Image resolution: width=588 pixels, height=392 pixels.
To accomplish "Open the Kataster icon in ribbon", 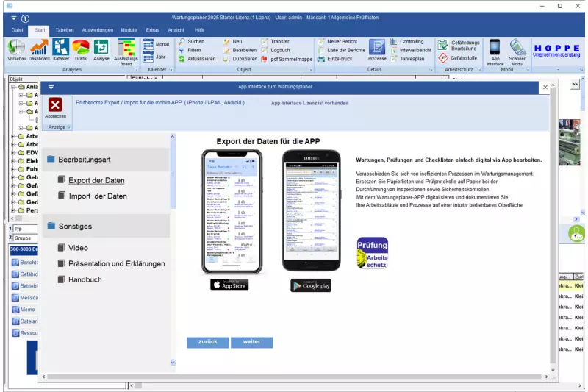I will [x=61, y=49].
